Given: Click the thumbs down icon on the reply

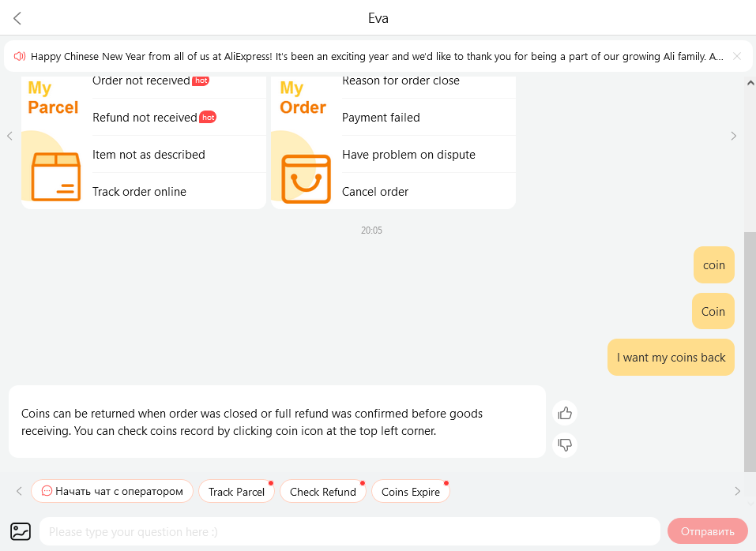Looking at the screenshot, I should tap(565, 444).
